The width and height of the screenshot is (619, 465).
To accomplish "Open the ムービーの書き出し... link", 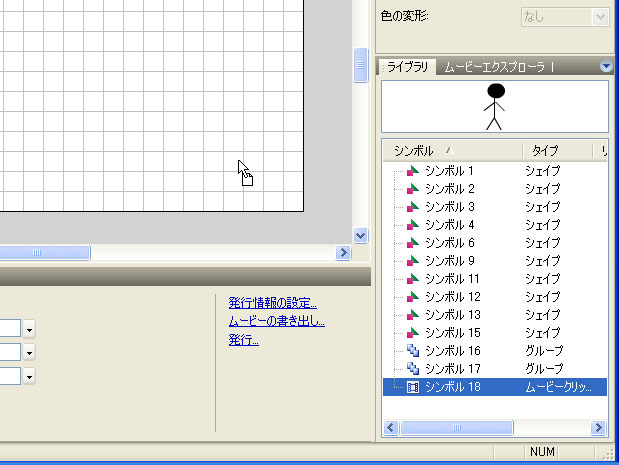I will tap(276, 321).
